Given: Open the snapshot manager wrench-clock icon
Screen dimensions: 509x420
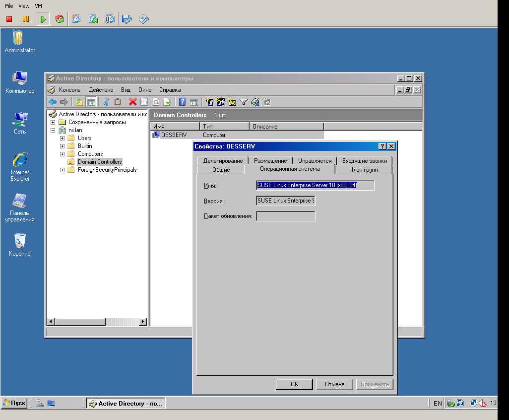Looking at the screenshot, I should 110,19.
